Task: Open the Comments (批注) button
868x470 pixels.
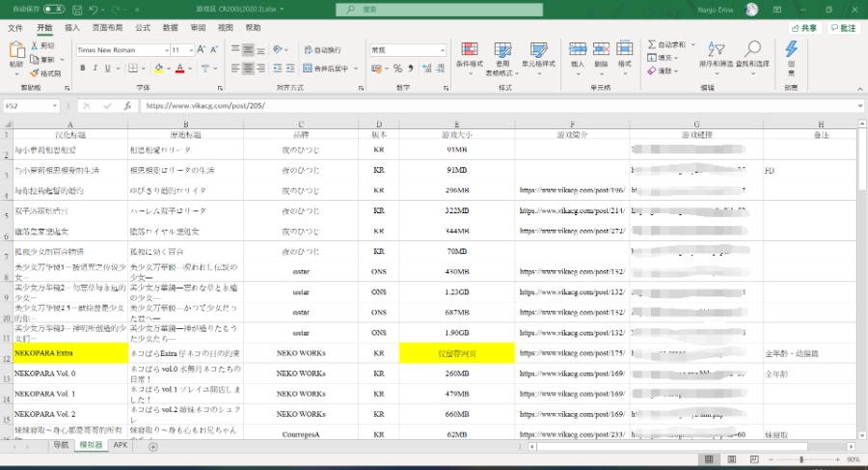Action: [x=844, y=28]
